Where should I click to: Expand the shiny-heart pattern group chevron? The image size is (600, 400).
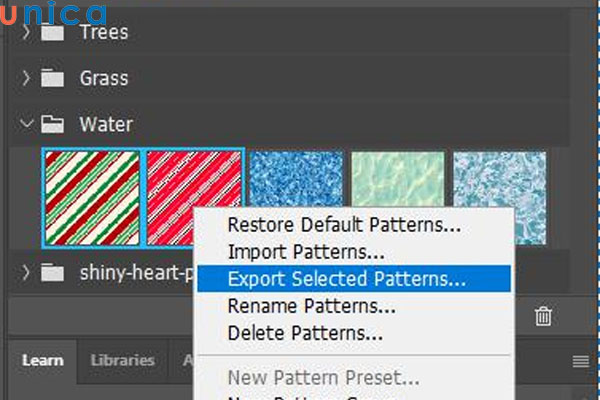pos(27,272)
